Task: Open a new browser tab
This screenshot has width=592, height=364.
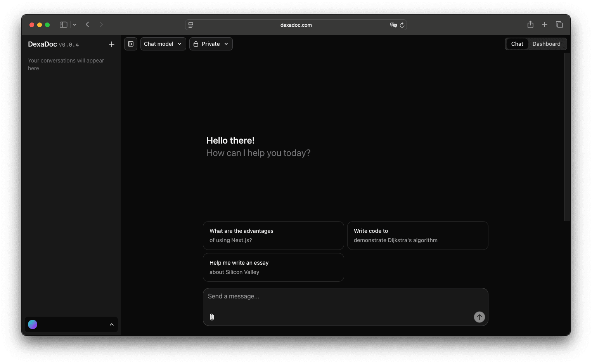Action: pyautogui.click(x=545, y=25)
